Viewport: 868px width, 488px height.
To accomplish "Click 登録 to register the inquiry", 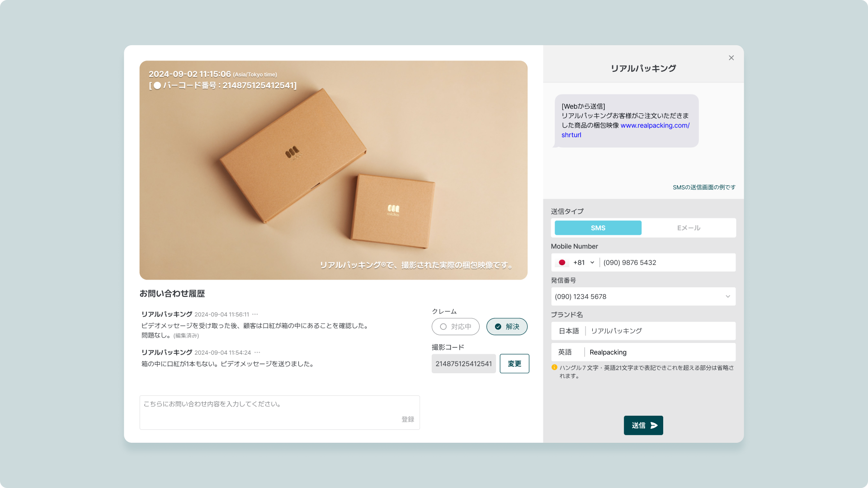I will 407,419.
